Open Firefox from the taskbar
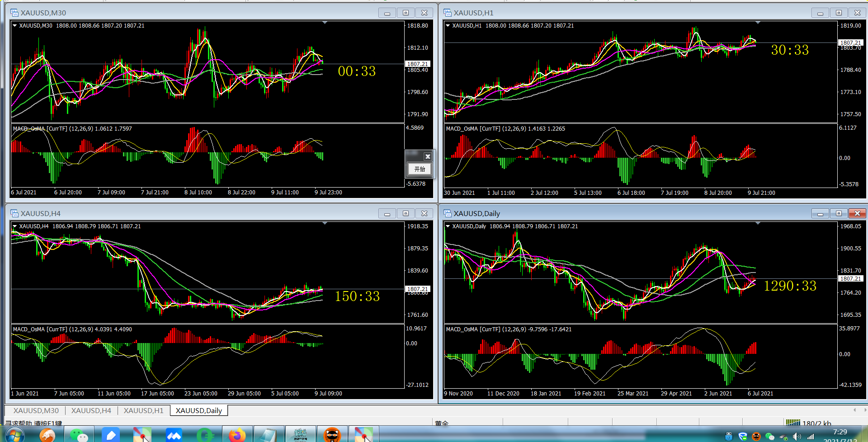Image resolution: width=868 pixels, height=442 pixels. click(x=237, y=435)
